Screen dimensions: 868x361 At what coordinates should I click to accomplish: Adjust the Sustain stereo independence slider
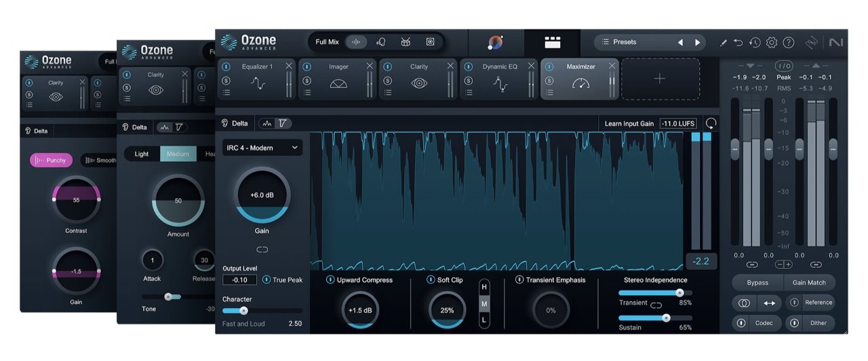[x=655, y=317]
